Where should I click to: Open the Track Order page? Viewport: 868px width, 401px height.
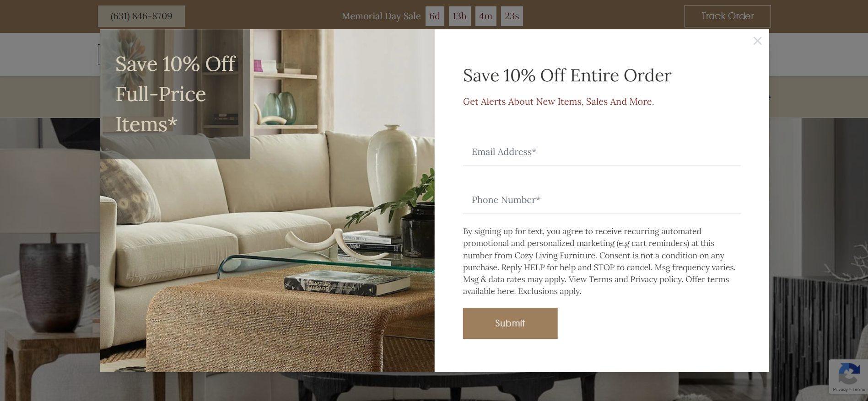click(x=728, y=16)
